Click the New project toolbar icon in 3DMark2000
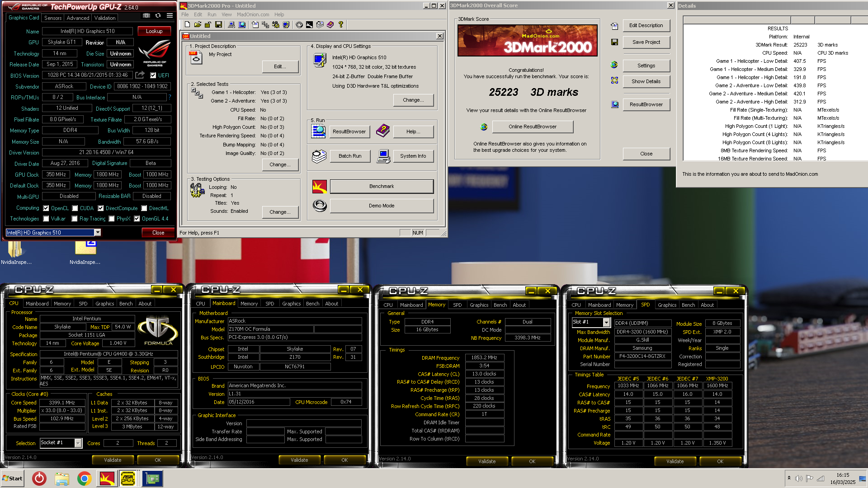This screenshot has width=868, height=488. [x=187, y=25]
